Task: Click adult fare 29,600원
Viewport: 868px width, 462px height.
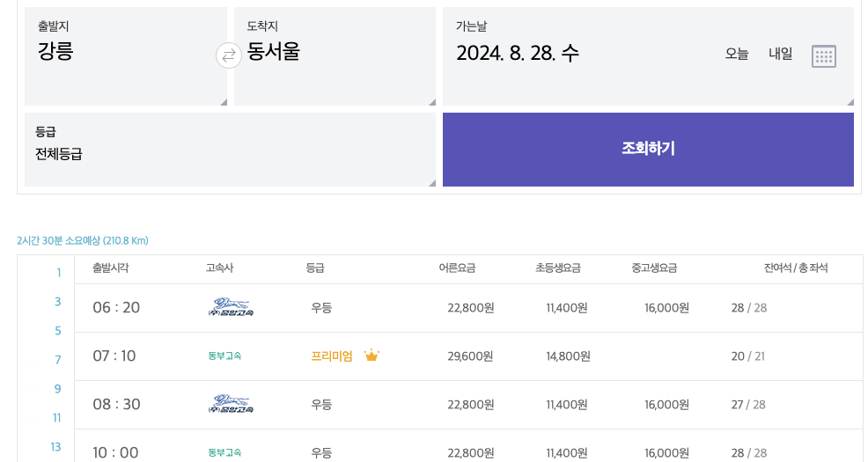Action: [x=471, y=356]
